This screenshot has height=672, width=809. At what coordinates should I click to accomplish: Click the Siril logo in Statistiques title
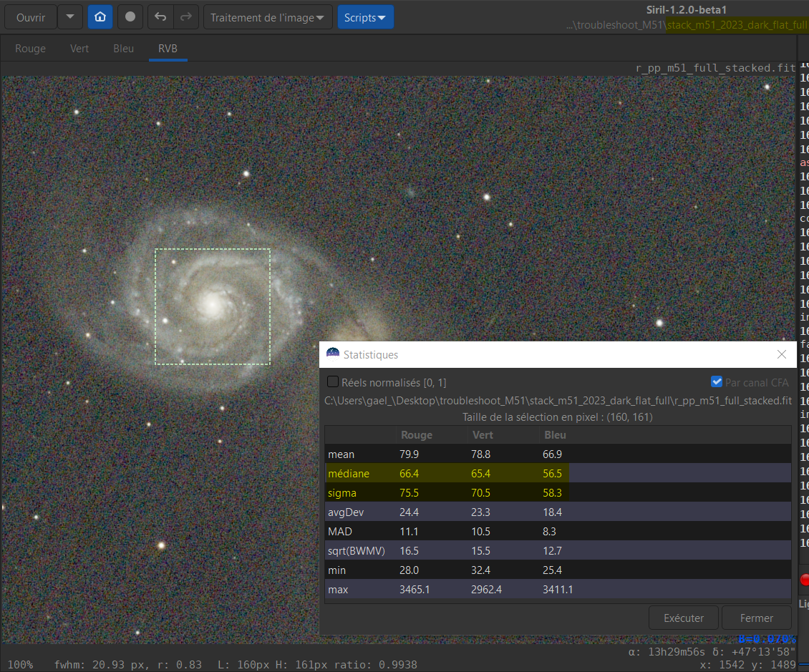(x=333, y=354)
